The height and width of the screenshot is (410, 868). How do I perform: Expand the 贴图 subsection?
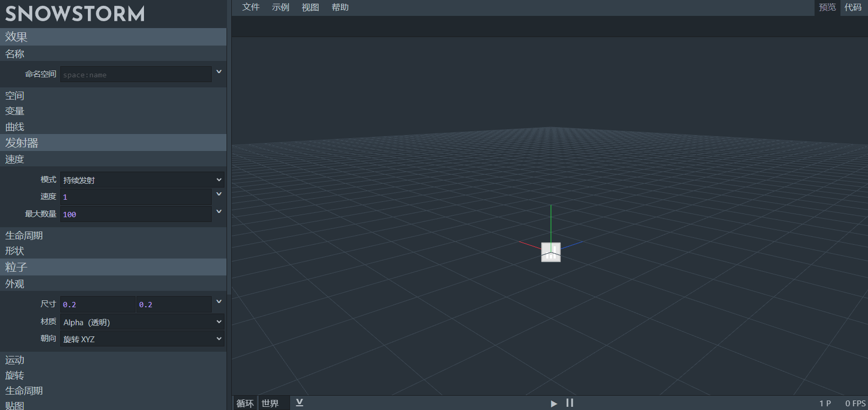[113, 405]
